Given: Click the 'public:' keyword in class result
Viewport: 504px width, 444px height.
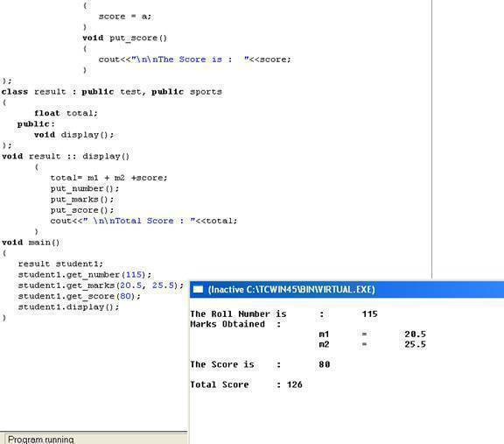Looking at the screenshot, I should click(36, 123).
